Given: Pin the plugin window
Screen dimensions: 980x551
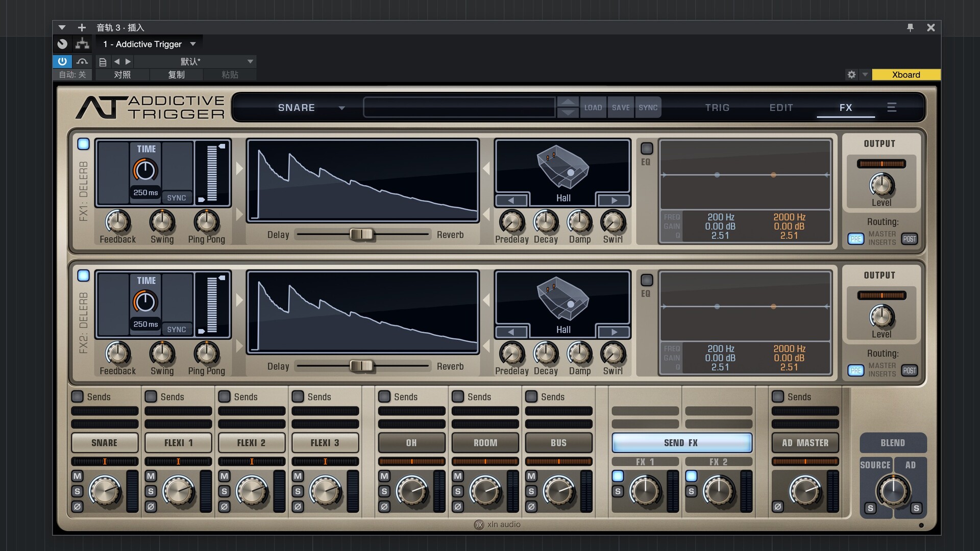Looking at the screenshot, I should [910, 28].
